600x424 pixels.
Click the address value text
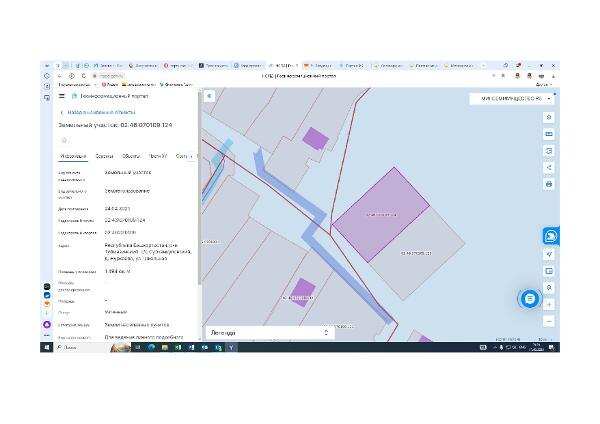tap(148, 252)
